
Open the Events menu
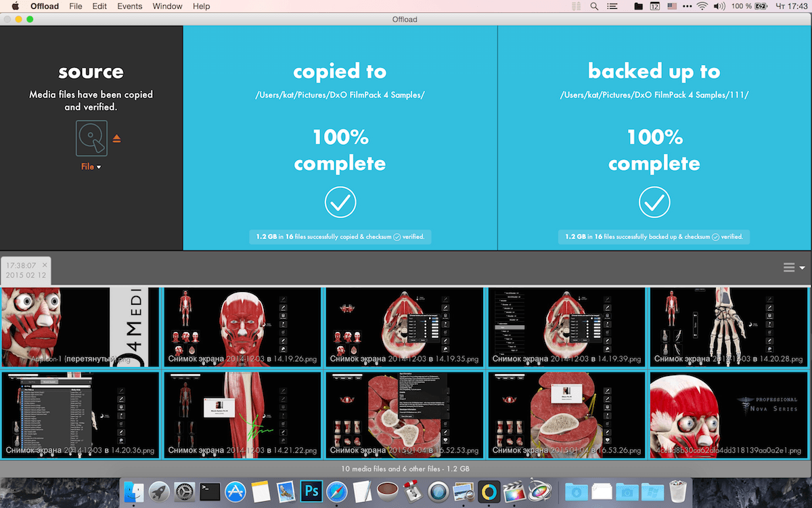pos(129,6)
